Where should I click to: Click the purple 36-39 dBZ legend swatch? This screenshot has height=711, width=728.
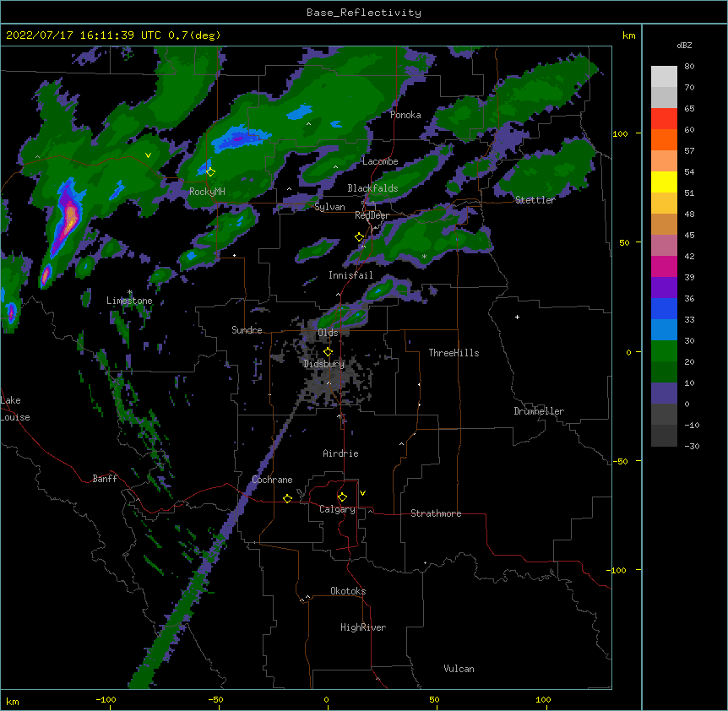[664, 288]
